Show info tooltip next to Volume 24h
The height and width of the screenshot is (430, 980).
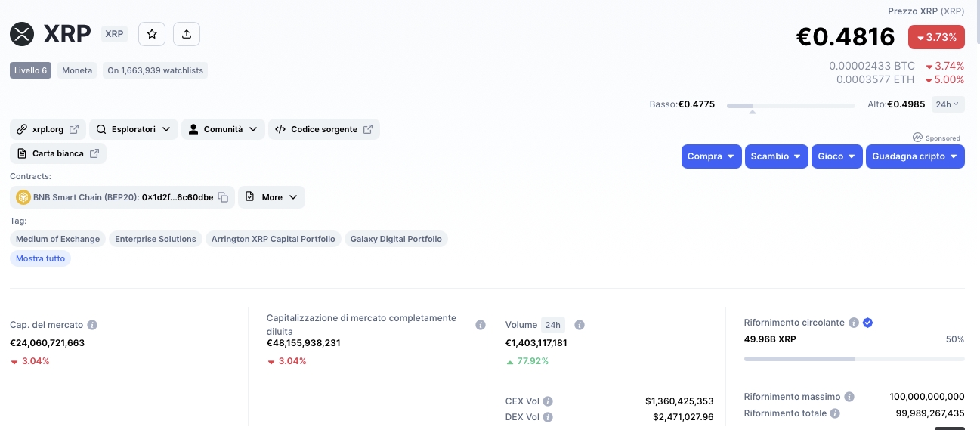[x=580, y=325]
